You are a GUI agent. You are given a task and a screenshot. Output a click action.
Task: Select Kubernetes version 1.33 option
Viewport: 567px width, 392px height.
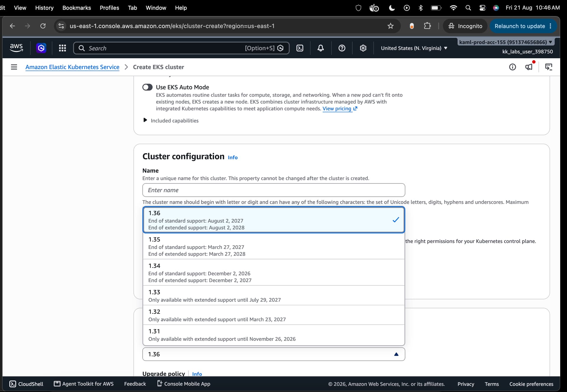(x=274, y=295)
